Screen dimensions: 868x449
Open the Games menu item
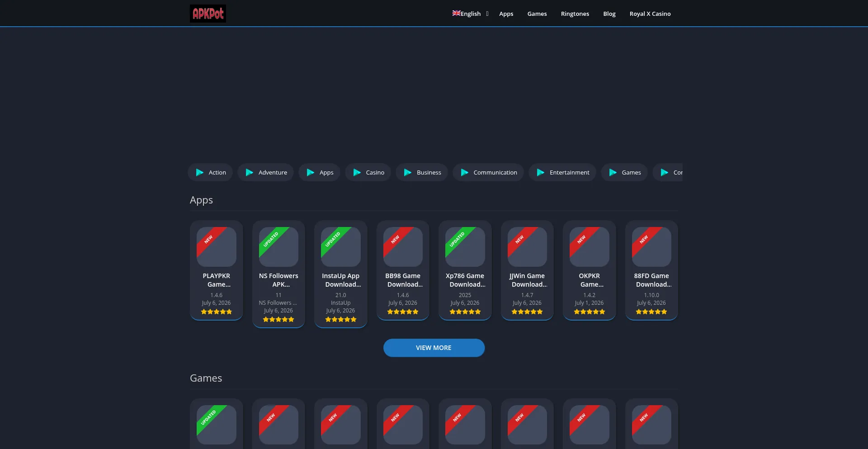(x=537, y=14)
